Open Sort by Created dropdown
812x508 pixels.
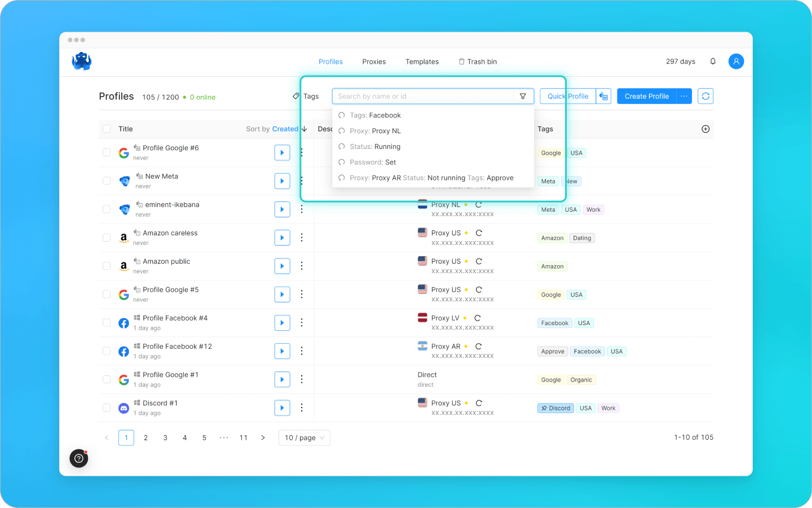tap(276, 129)
